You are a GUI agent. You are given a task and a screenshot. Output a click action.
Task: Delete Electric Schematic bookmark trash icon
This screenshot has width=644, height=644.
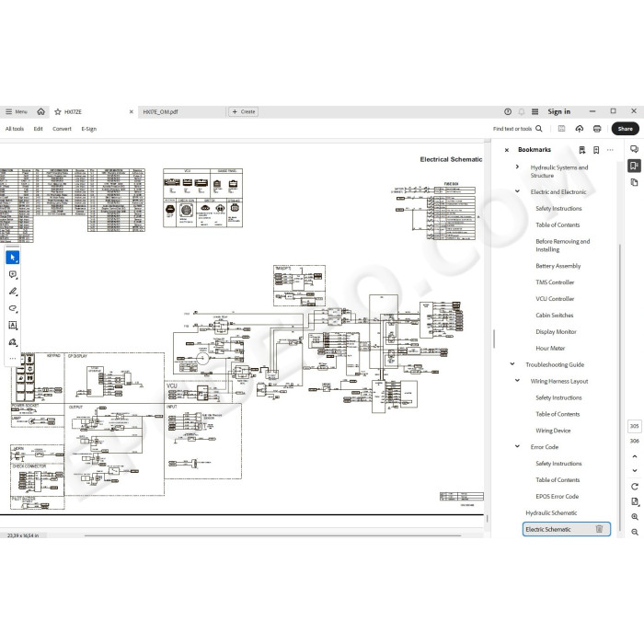pyautogui.click(x=599, y=529)
